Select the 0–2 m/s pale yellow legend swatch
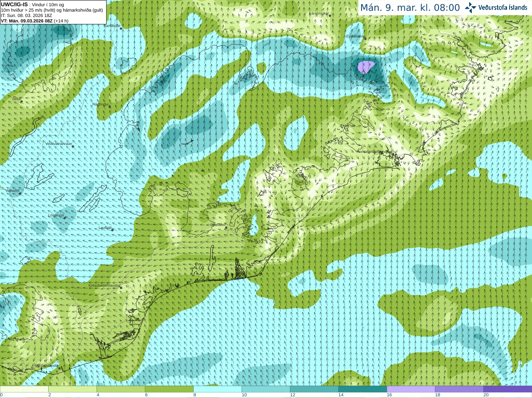Viewport: 532px width, 398px height. 24,389
